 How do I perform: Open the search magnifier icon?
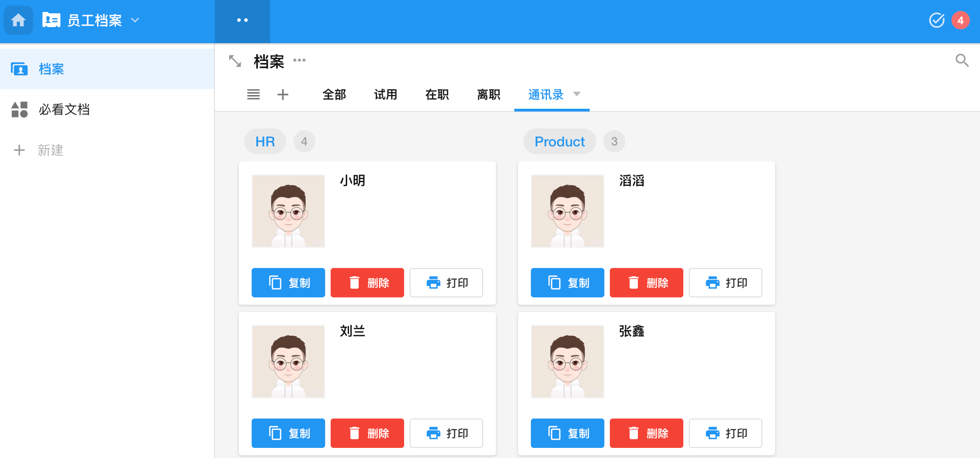coord(962,61)
